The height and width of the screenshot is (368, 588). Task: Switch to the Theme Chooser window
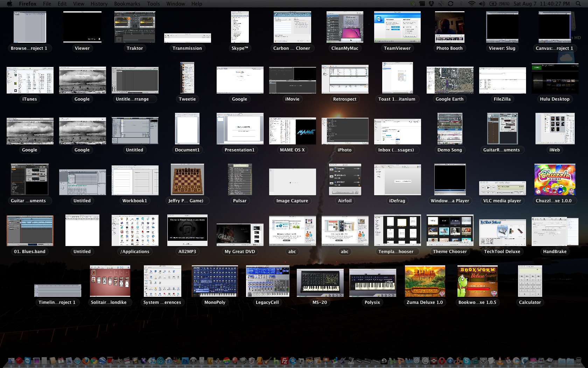450,230
